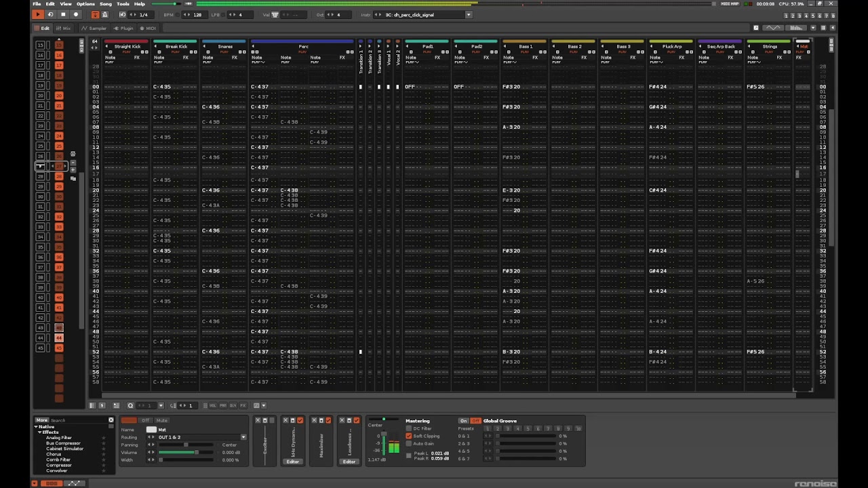The image size is (868, 488).
Task: Toggle pattern follow mode icon
Action: pos(95,14)
